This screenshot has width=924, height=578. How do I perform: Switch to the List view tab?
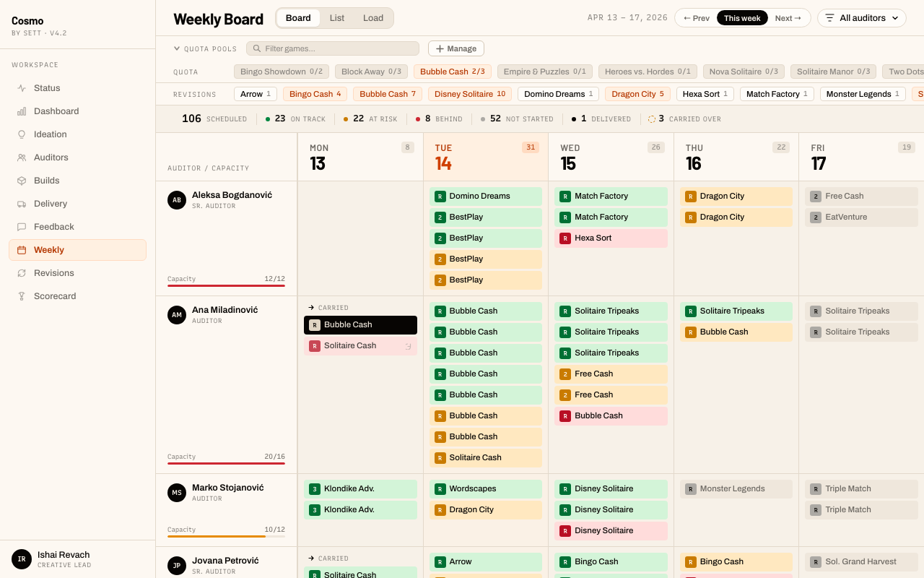tap(337, 18)
